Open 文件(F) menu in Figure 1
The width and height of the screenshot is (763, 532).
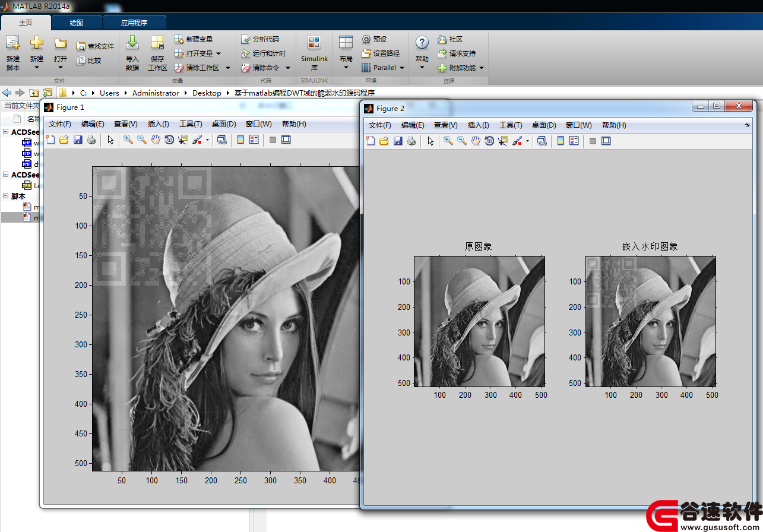pos(59,124)
